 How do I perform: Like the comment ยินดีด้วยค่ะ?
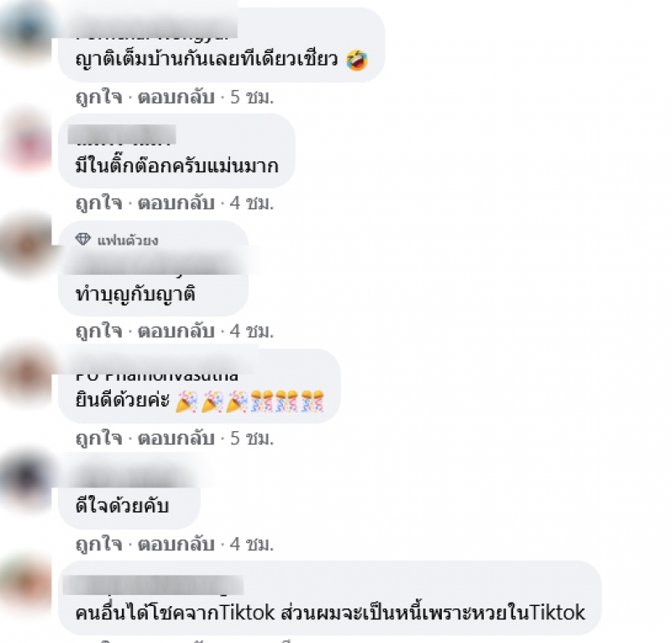[x=99, y=439]
